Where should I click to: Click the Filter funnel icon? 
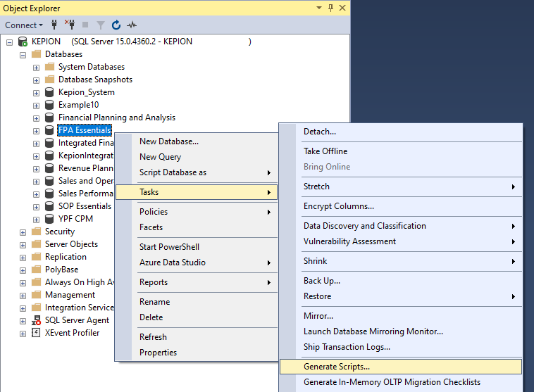[101, 25]
